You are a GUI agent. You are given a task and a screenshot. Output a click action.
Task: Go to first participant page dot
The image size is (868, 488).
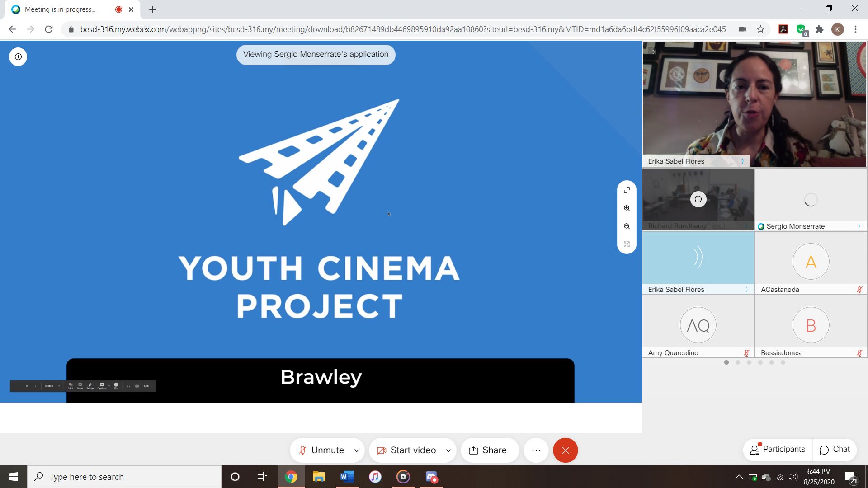[726, 362]
